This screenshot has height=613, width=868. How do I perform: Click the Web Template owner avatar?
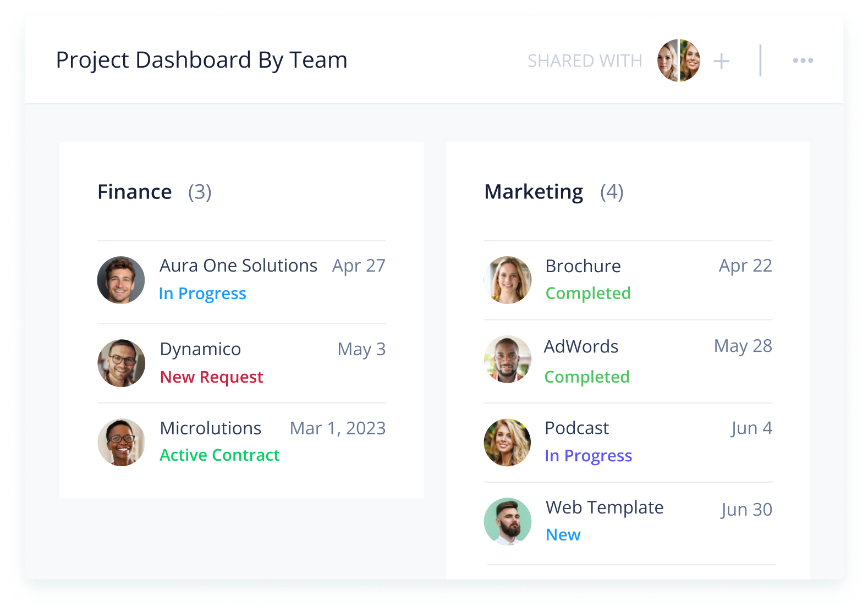click(508, 522)
